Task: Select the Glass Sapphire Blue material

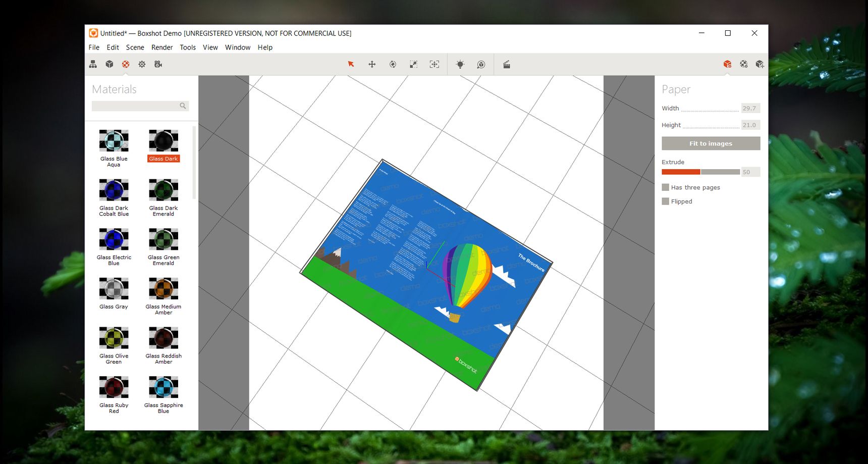Action: (x=164, y=395)
